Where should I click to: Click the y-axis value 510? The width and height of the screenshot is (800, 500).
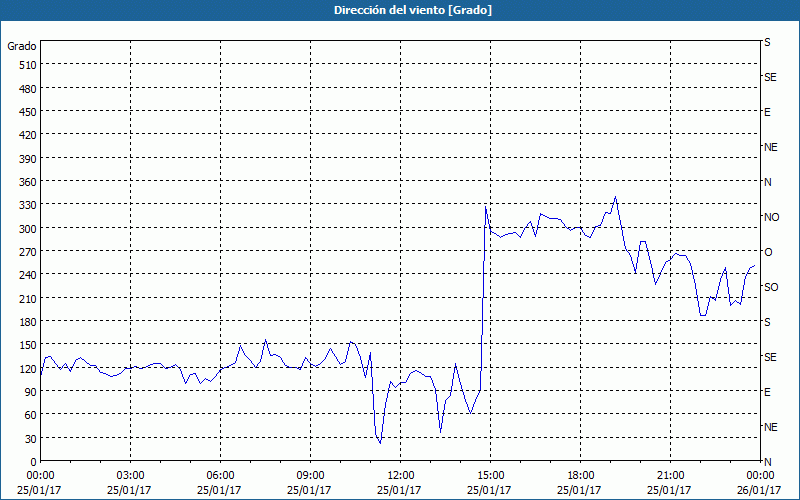28,65
